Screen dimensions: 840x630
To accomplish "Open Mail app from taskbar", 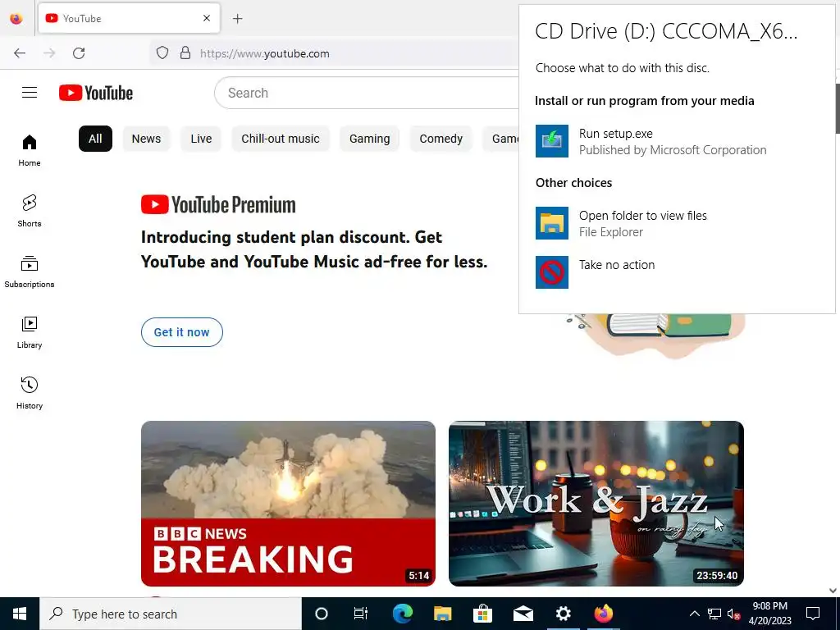I will 523,614.
